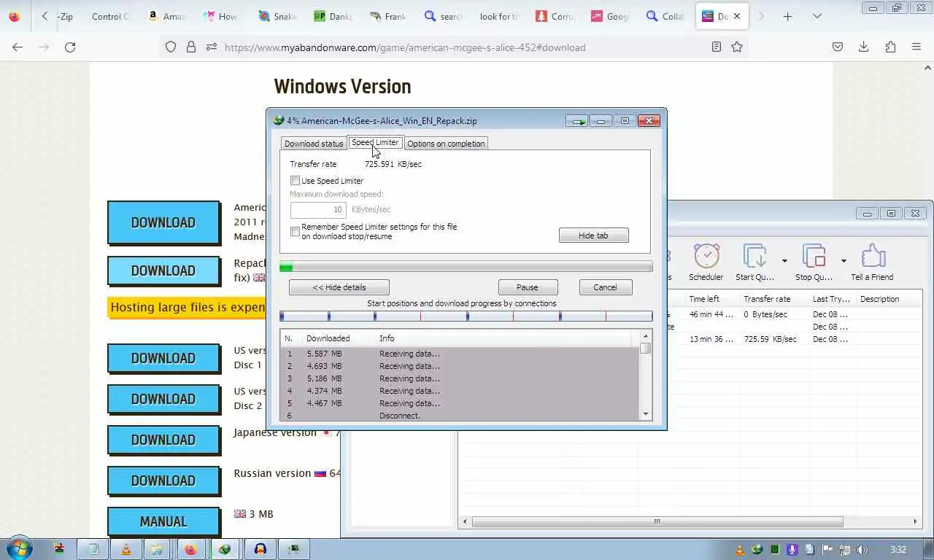Viewport: 934px width, 560px height.
Task: Open IDM from the taskbar
Action: (x=225, y=549)
